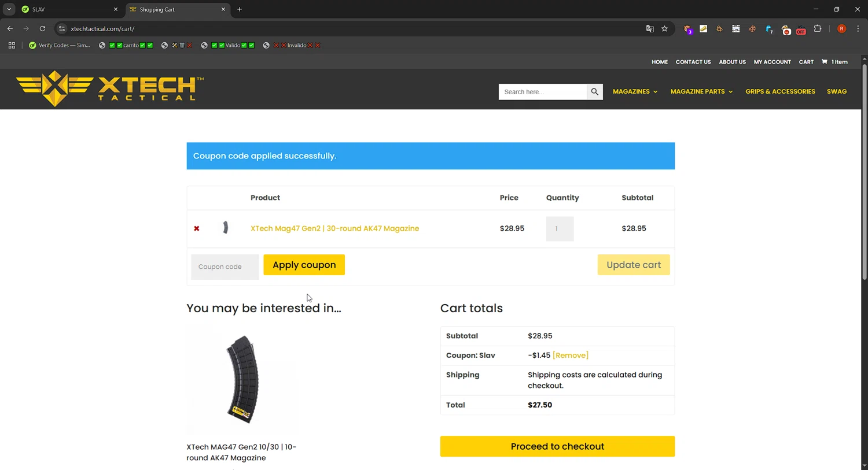The width and height of the screenshot is (868, 470).
Task: Click the -$1.45 discount value
Action: pyautogui.click(x=539, y=355)
